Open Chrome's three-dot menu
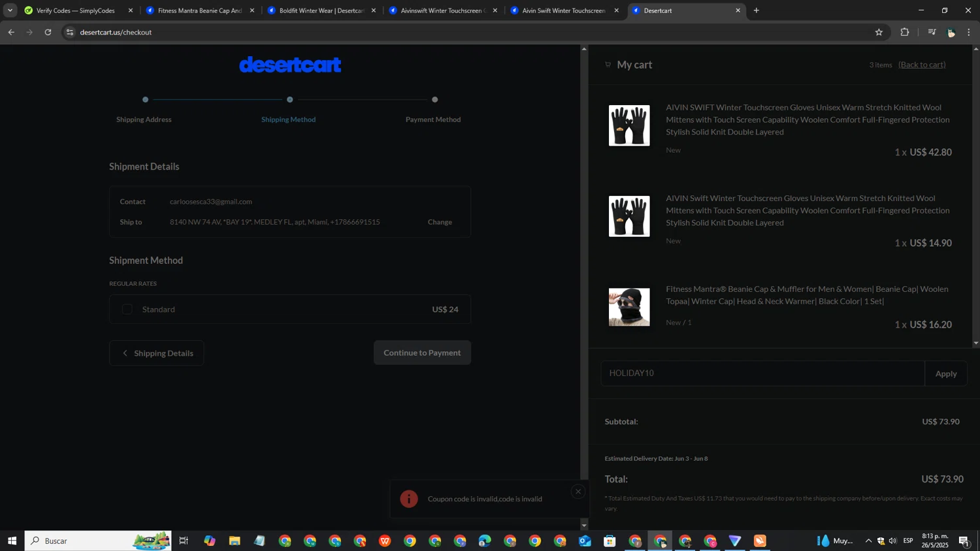The image size is (980, 551). [969, 32]
